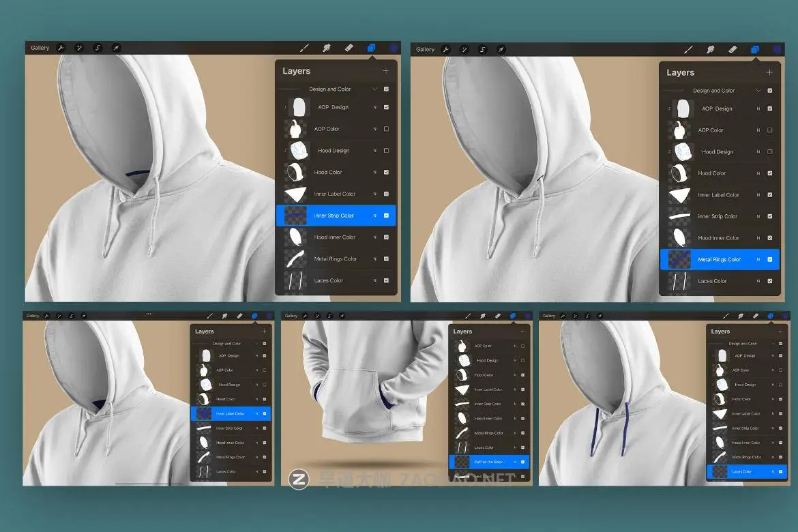Collapse Design and Color group in top-left screenshot
Image resolution: width=798 pixels, height=532 pixels.
coord(374,89)
